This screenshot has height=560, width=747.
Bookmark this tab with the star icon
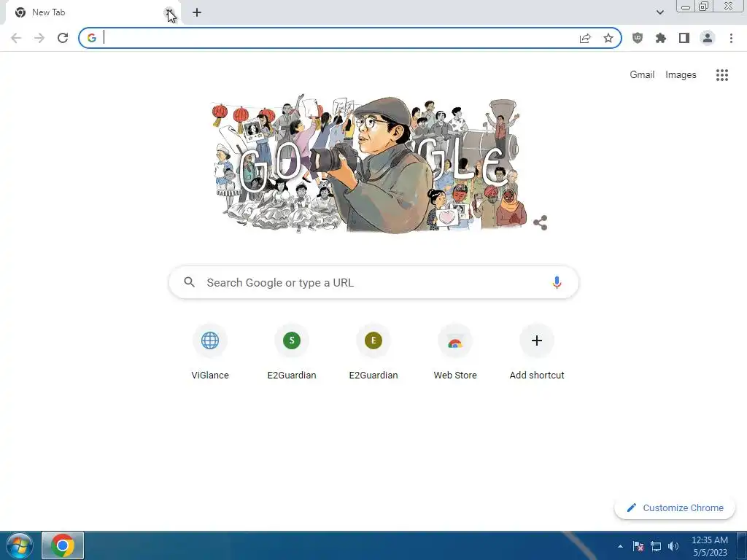[608, 38]
